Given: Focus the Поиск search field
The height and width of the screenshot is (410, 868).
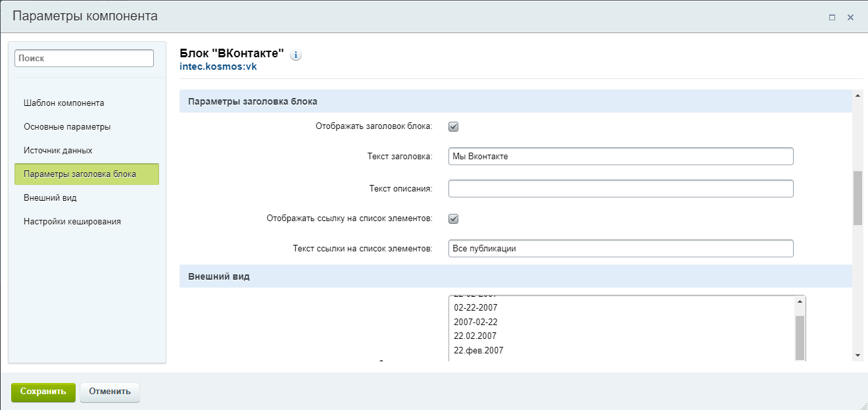Looking at the screenshot, I should [84, 59].
